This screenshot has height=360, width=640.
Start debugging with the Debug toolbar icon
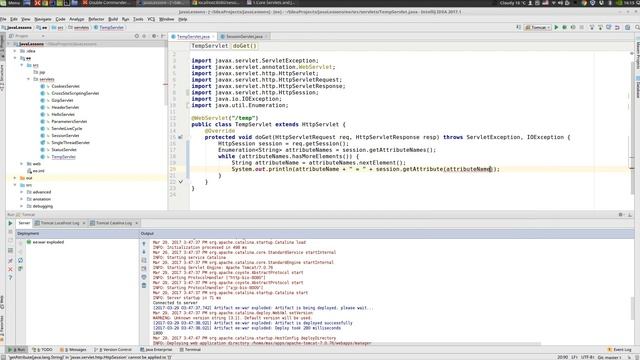click(x=564, y=27)
